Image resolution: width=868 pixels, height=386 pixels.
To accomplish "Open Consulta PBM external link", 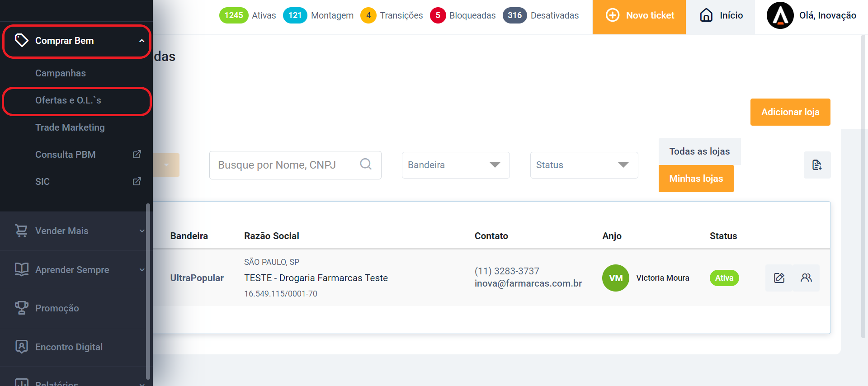I will (137, 155).
